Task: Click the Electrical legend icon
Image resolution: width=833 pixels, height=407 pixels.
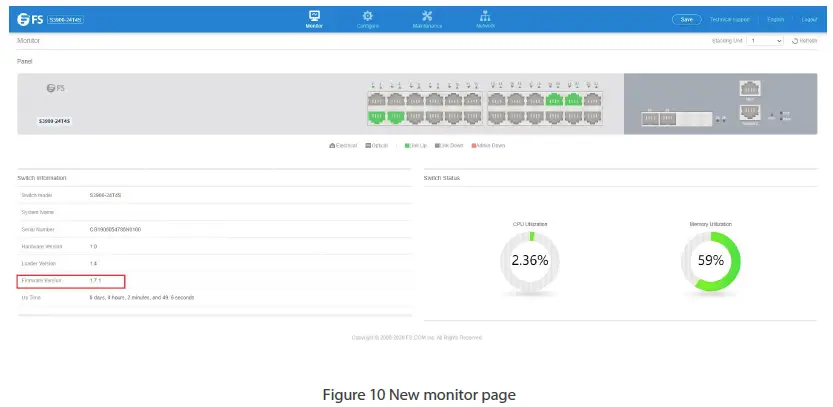Action: 332,146
